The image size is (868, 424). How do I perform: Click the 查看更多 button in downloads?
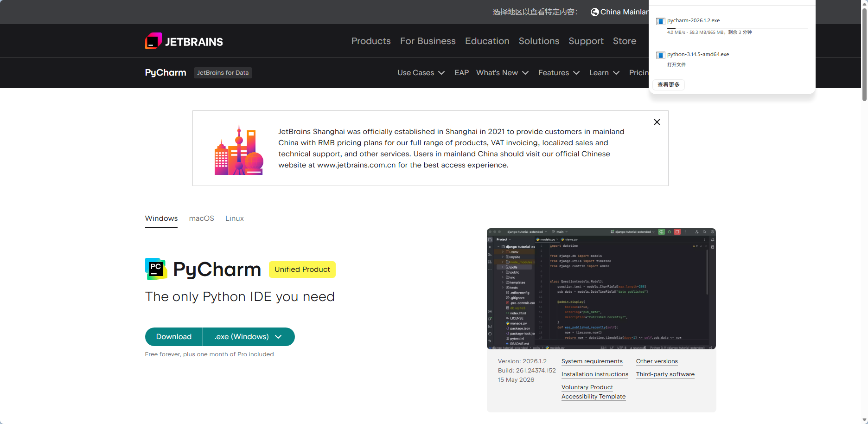coord(669,85)
